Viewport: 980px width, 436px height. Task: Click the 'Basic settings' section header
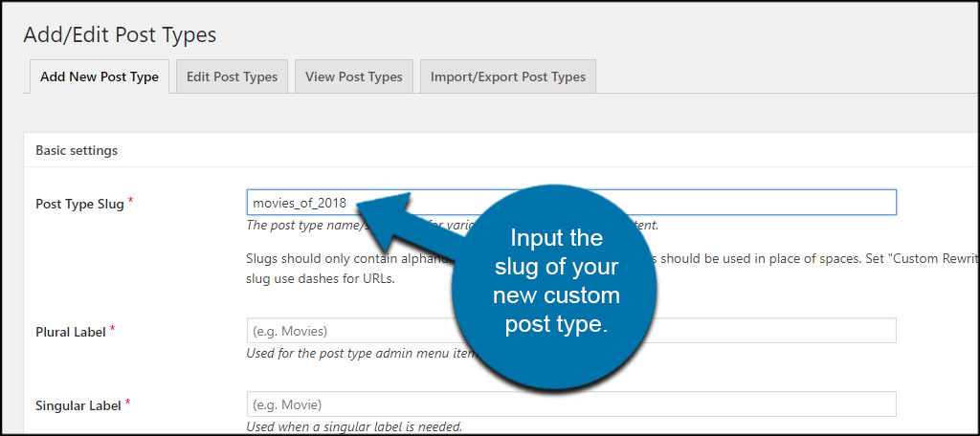77,150
